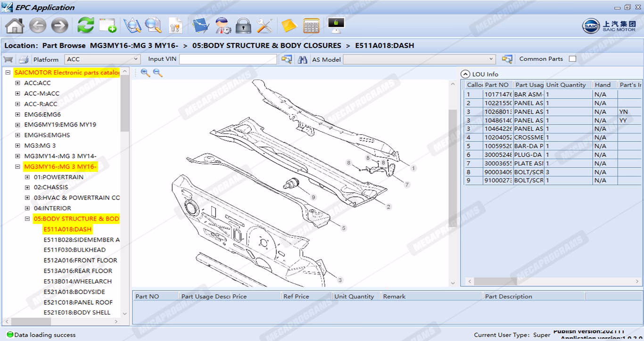Image resolution: width=644 pixels, height=341 pixels.
Task: Click search icon after AS Model dropdown
Action: click(x=507, y=59)
